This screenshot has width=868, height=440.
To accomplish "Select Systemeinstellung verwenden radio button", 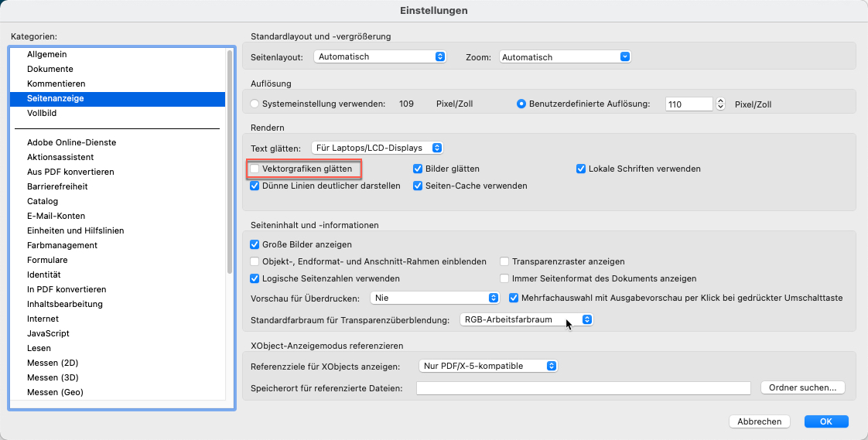I will (255, 104).
